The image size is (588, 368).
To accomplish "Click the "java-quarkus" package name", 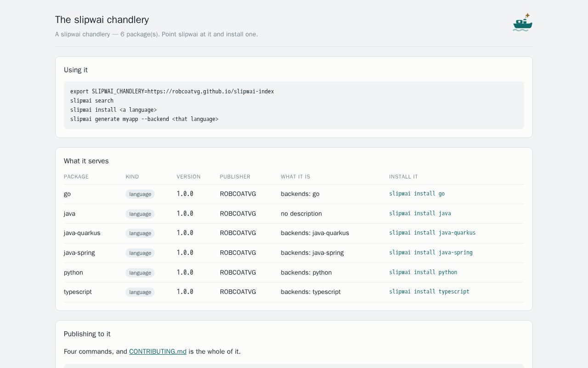I will coord(82,233).
